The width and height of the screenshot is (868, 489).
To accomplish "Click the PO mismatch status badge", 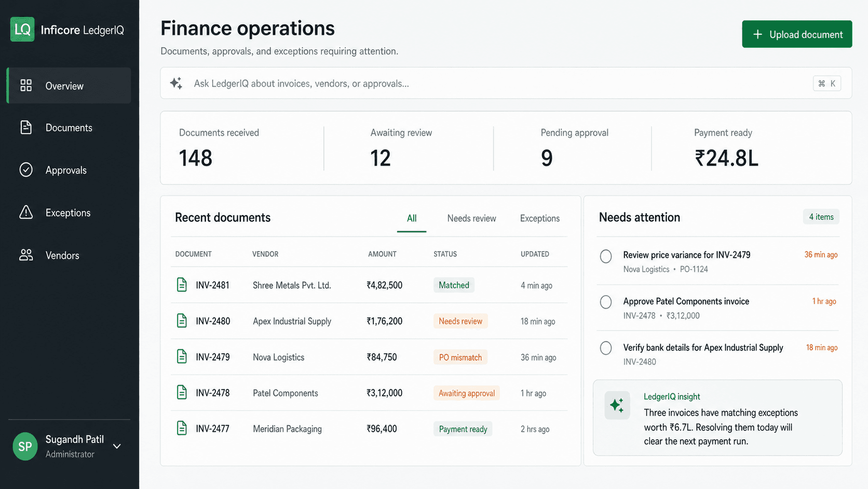I will (460, 356).
